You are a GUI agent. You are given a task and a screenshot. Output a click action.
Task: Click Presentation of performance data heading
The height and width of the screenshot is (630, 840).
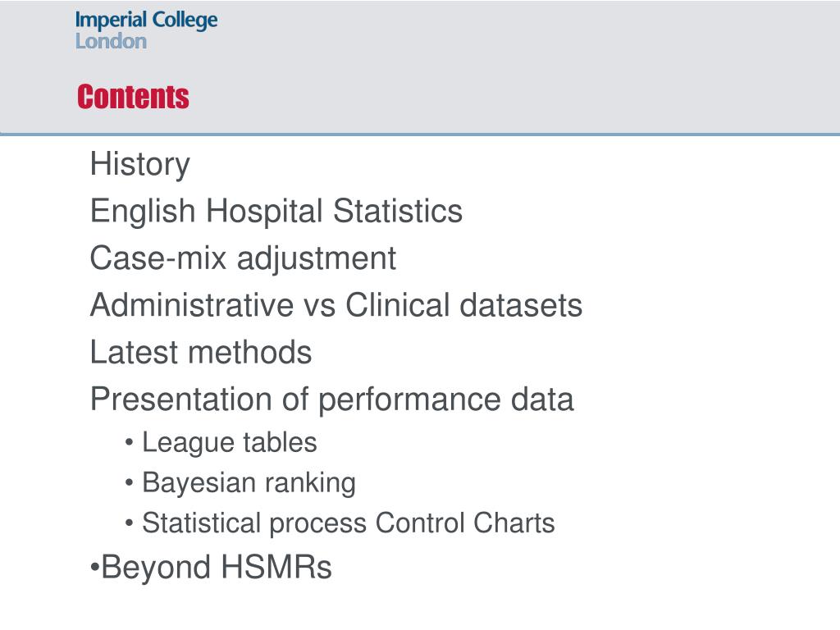(x=331, y=399)
